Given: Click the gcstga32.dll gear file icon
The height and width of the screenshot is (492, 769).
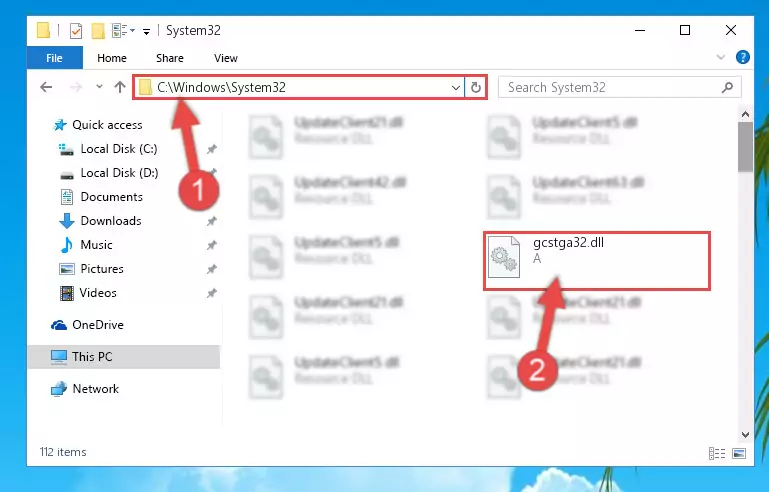Looking at the screenshot, I should (x=504, y=258).
